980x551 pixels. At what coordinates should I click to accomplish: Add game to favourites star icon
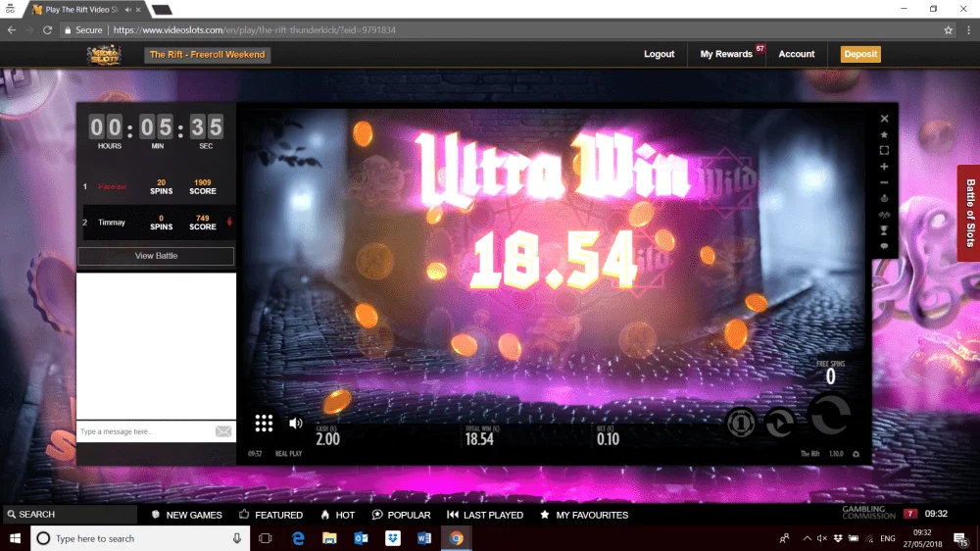pyautogui.click(x=884, y=134)
